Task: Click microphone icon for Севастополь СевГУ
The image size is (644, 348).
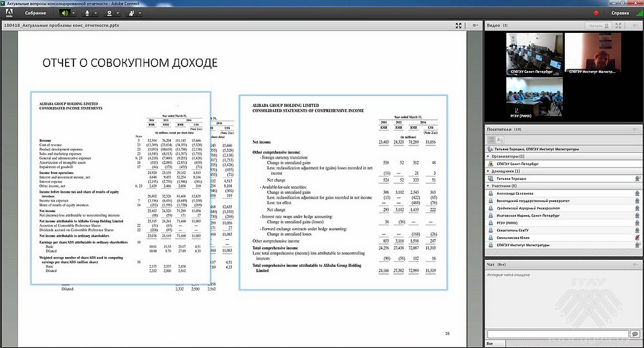Action: coord(637,231)
